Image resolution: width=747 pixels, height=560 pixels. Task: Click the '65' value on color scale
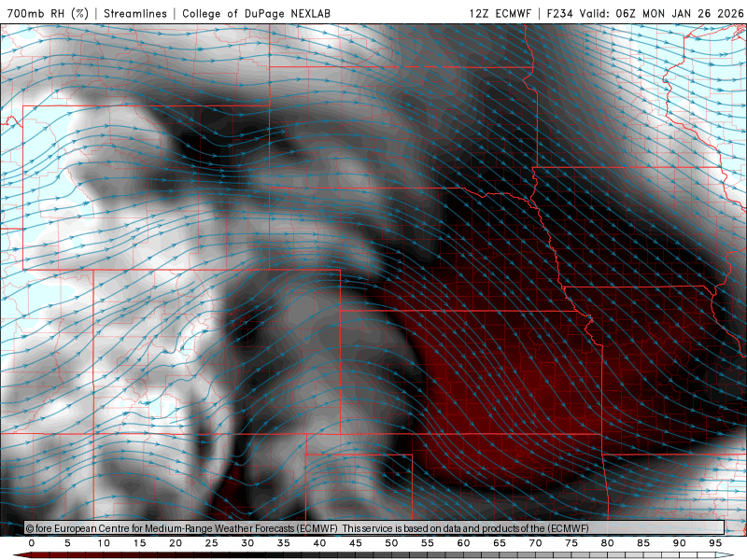pyautogui.click(x=500, y=543)
